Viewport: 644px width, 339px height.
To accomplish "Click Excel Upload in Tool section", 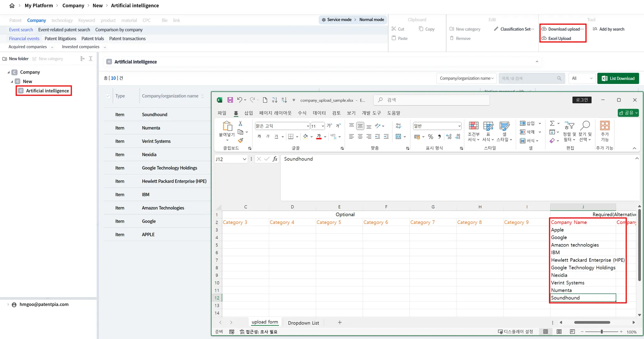I will pyautogui.click(x=559, y=38).
